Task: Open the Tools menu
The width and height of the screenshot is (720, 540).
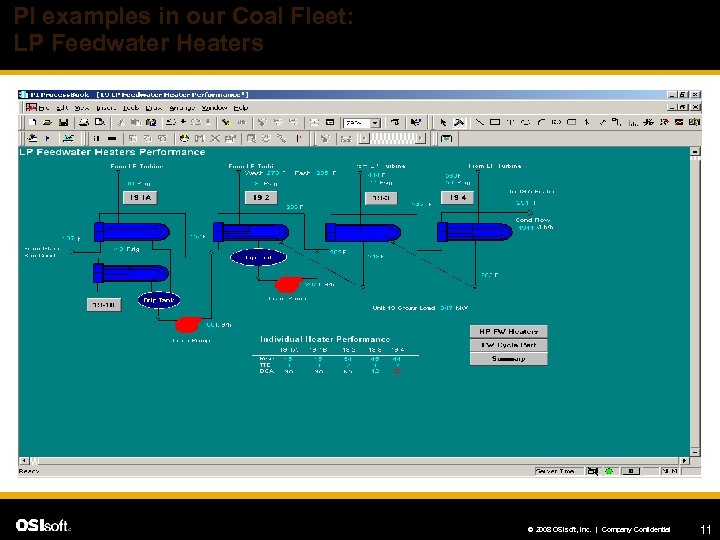Action: pyautogui.click(x=130, y=108)
